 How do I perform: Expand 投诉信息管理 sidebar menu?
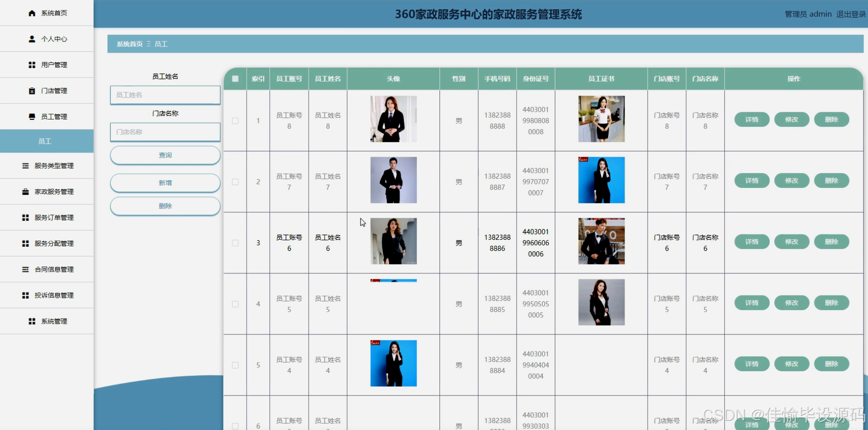click(47, 295)
